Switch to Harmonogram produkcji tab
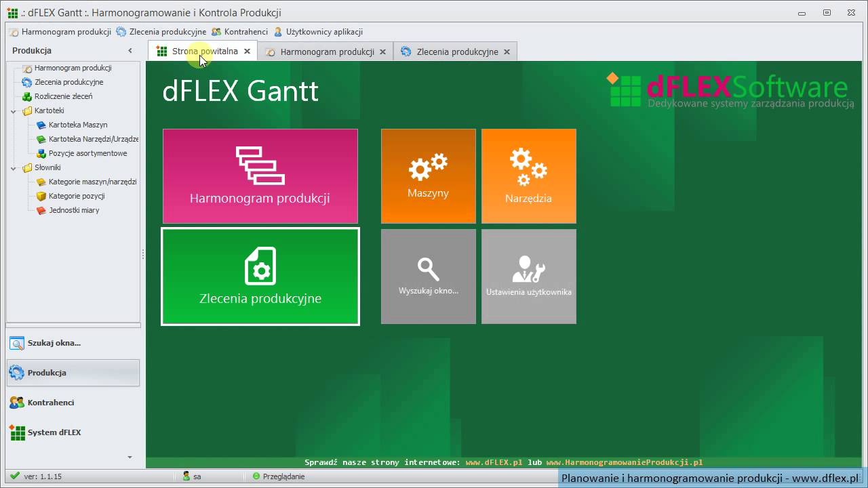 [x=327, y=52]
